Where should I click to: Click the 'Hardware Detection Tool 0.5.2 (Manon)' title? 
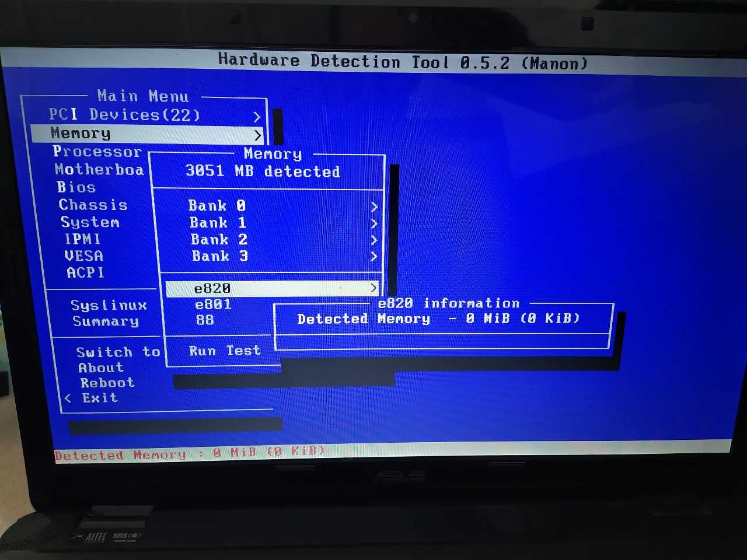click(x=403, y=61)
